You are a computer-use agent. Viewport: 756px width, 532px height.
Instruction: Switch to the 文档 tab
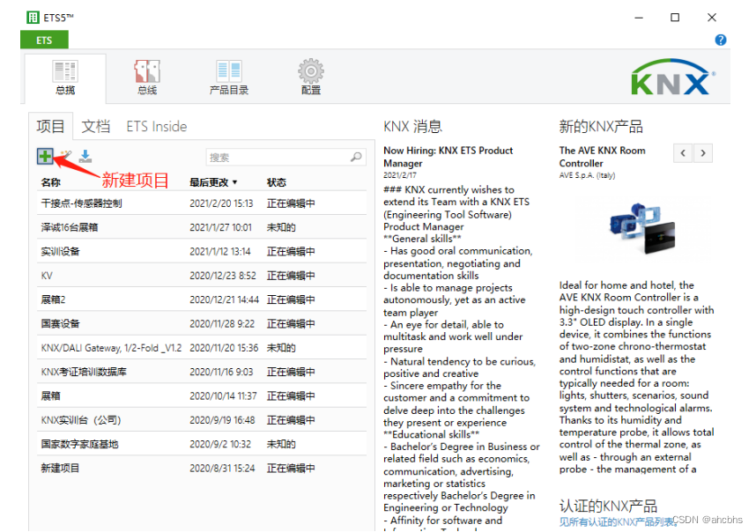(96, 126)
